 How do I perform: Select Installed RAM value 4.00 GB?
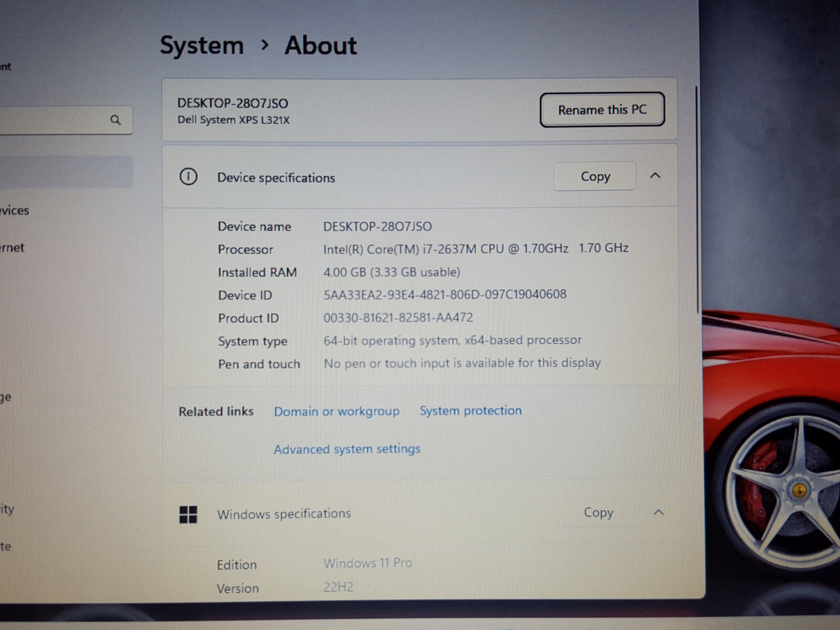[x=392, y=272]
